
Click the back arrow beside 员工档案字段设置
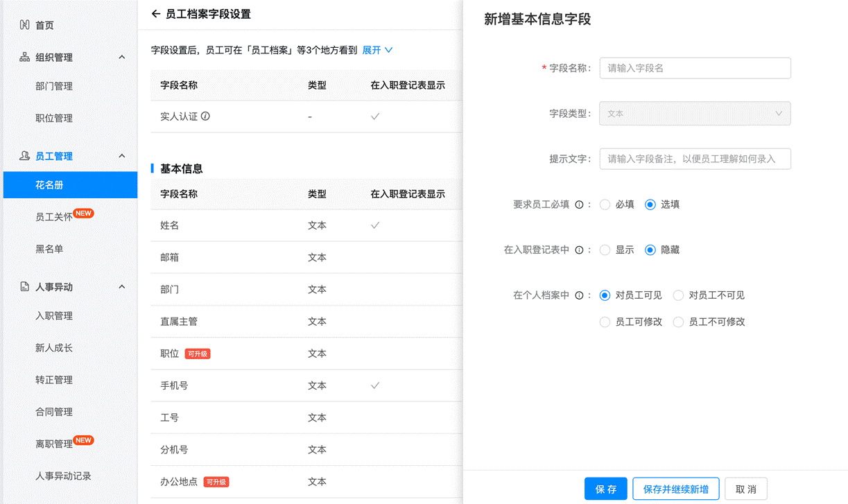[155, 14]
